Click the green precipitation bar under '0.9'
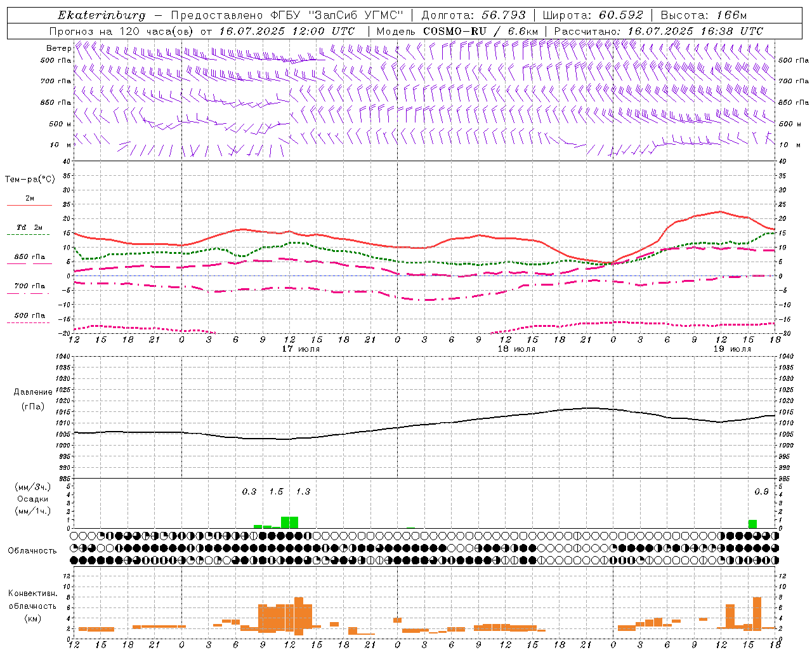 pyautogui.click(x=752, y=524)
